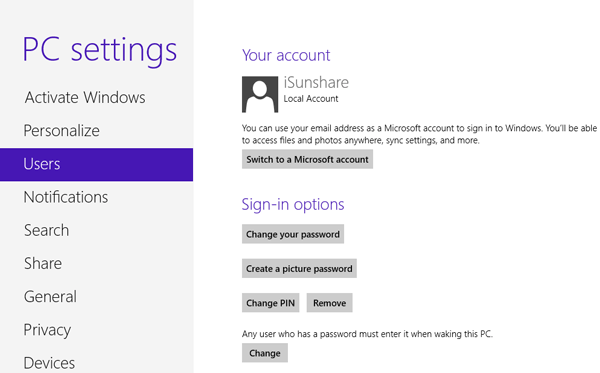Click the wake password requirement sentence
600x373 pixels.
(367, 334)
